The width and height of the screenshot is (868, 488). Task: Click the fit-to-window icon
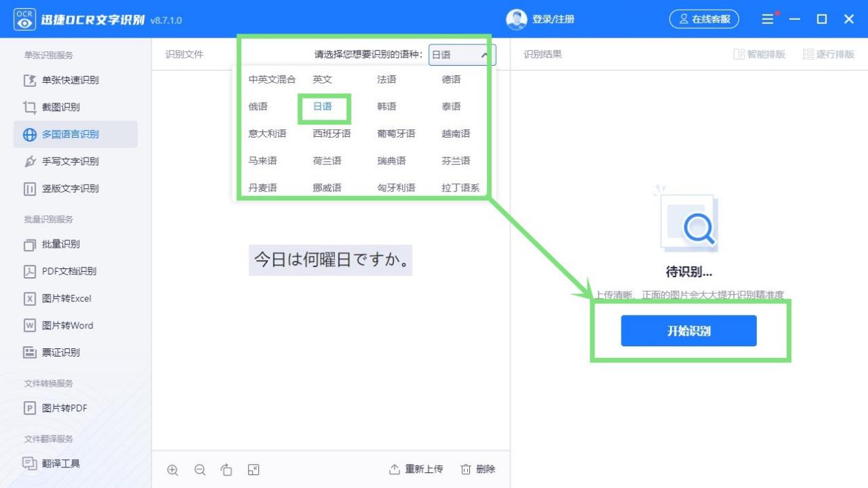pyautogui.click(x=253, y=470)
